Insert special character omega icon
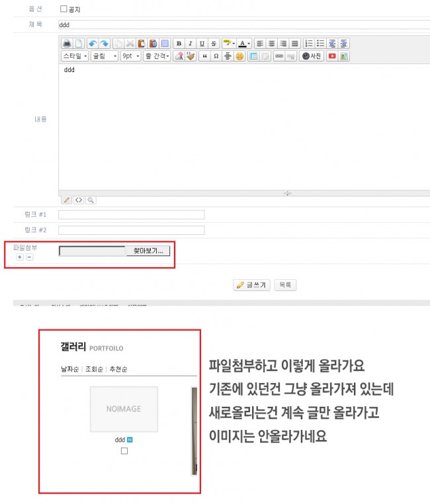 point(216,56)
